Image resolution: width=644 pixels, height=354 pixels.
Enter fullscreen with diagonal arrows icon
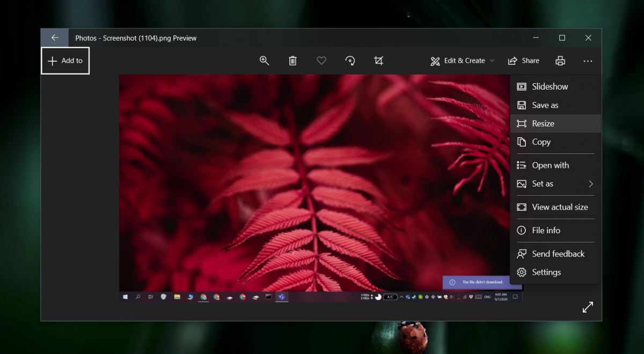pos(588,307)
